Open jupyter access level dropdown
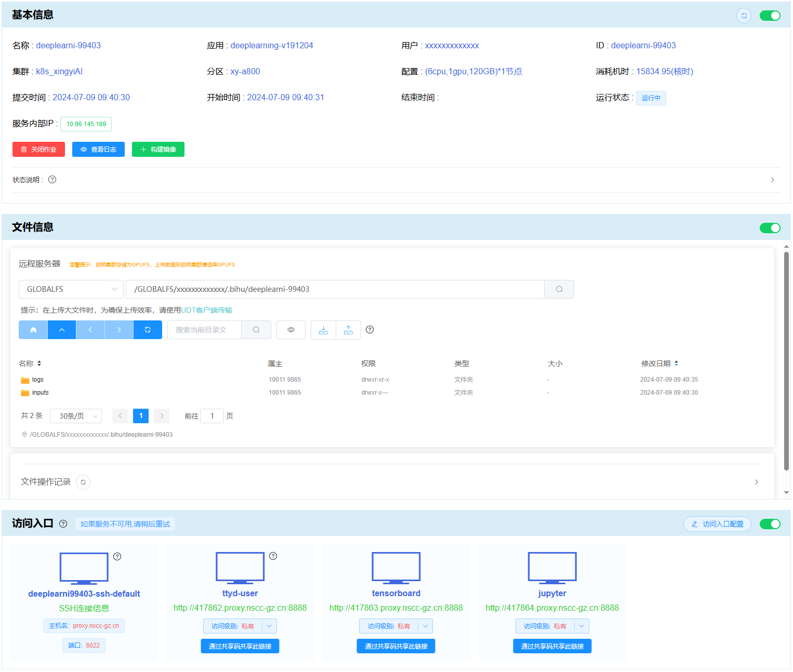Image resolution: width=793 pixels, height=672 pixels. click(x=552, y=626)
